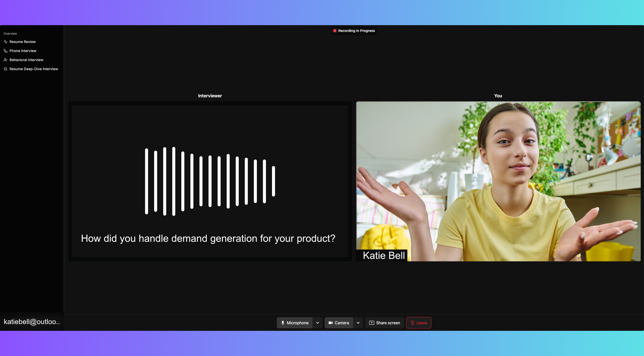Click Katie Bell's video thumbnail
644x356 pixels.
[x=498, y=181]
